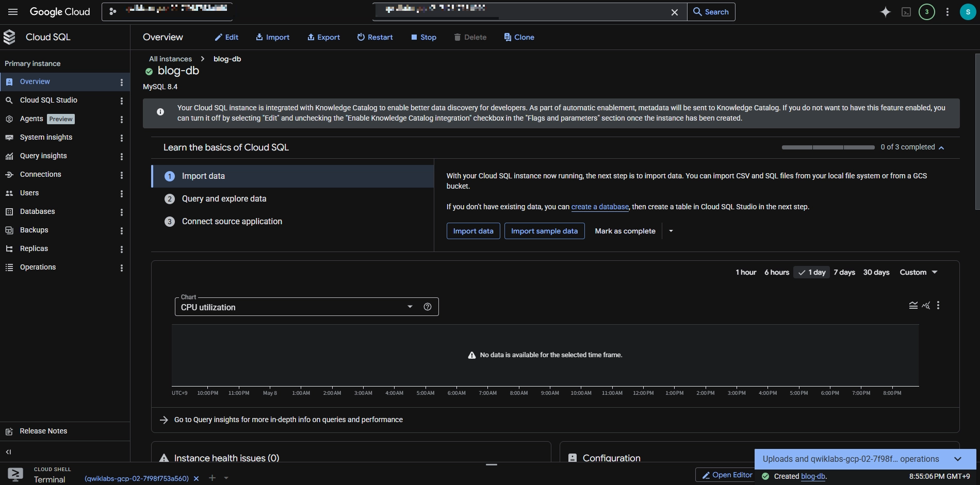Follow the create a database link
980x485 pixels.
pos(600,207)
